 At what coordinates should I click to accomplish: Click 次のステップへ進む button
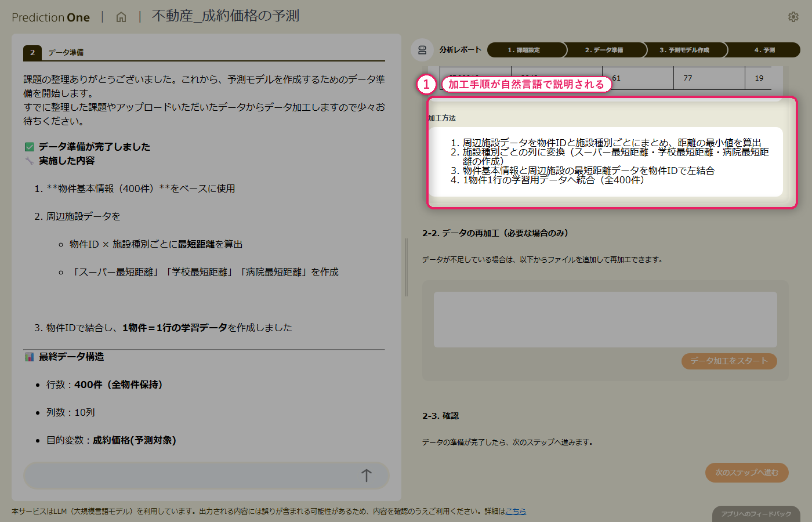pyautogui.click(x=747, y=473)
